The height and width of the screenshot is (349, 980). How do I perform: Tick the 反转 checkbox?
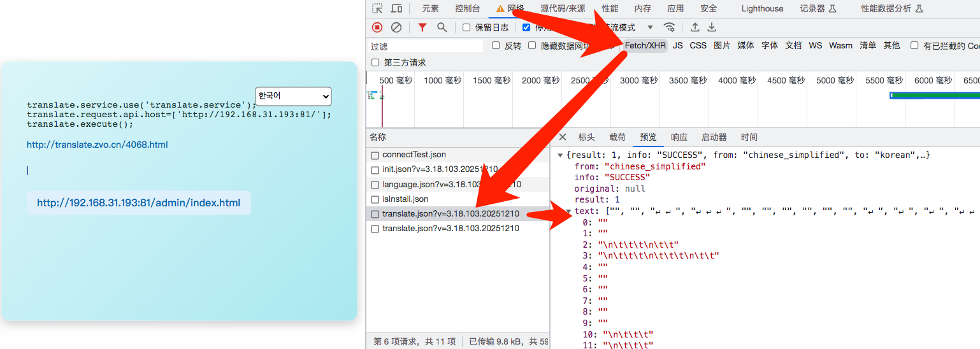coord(496,45)
